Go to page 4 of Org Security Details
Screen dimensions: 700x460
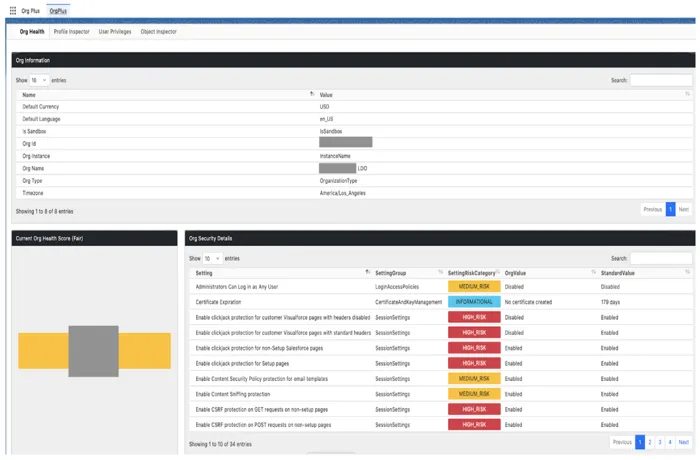(670, 442)
